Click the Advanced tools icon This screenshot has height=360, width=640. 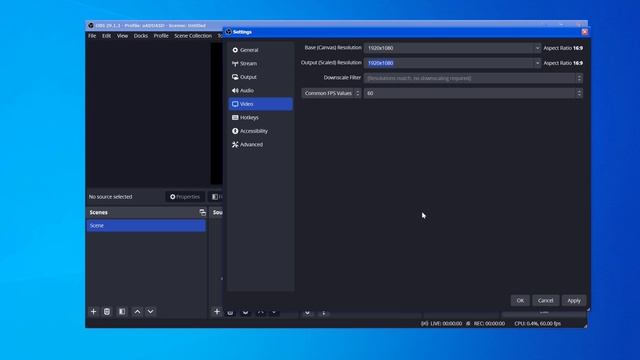[x=235, y=144]
